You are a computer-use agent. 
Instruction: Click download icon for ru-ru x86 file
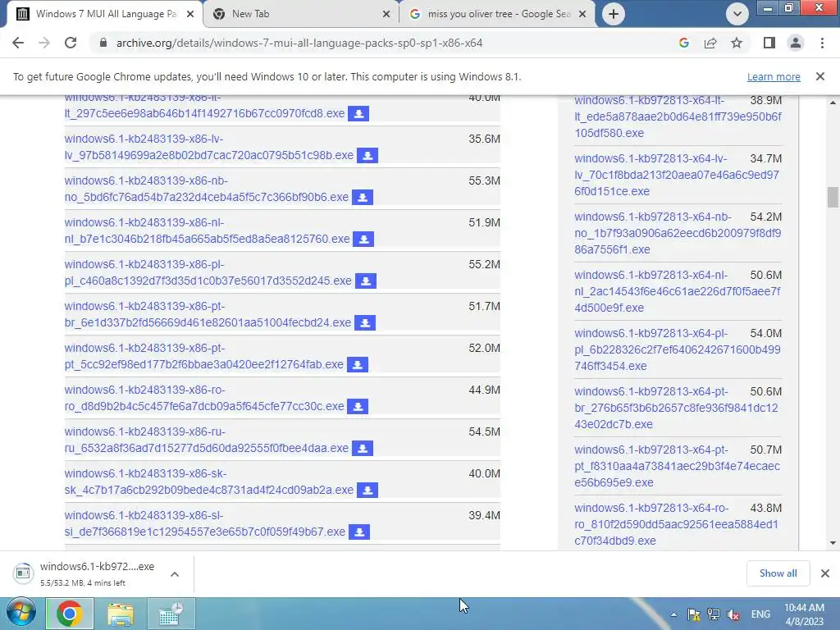[363, 448]
